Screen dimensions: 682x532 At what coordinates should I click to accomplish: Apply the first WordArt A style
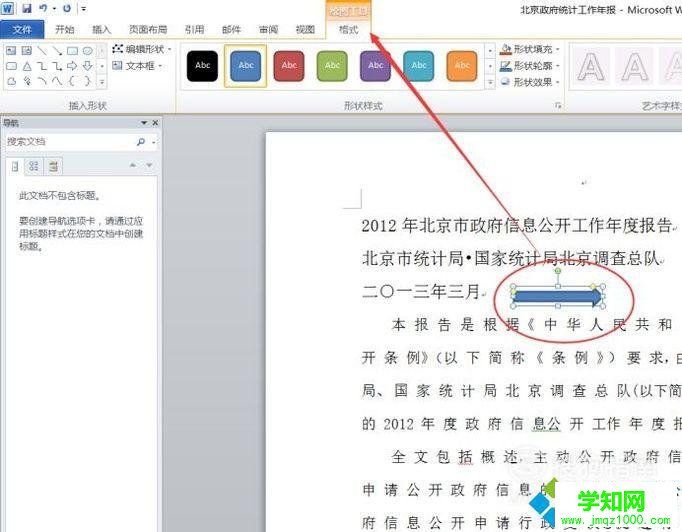click(590, 67)
